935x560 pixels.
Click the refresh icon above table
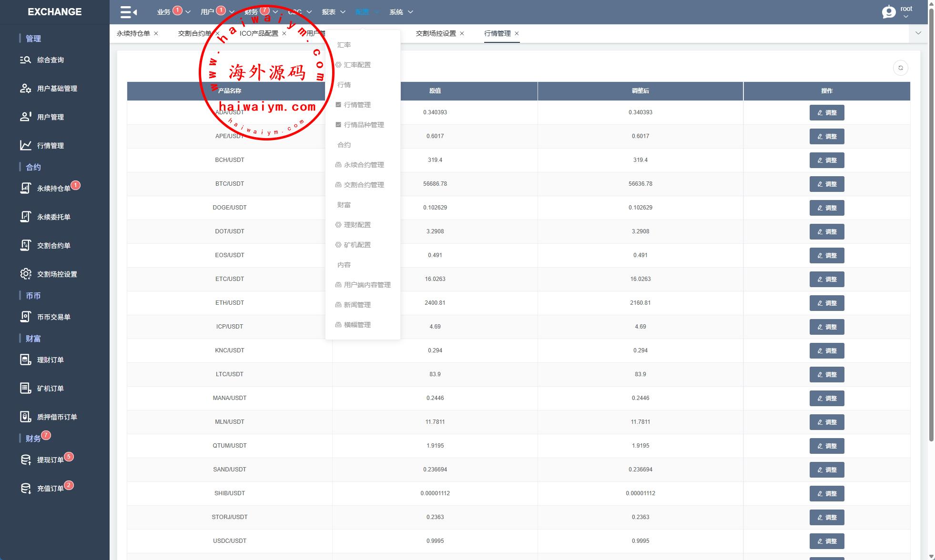click(900, 68)
